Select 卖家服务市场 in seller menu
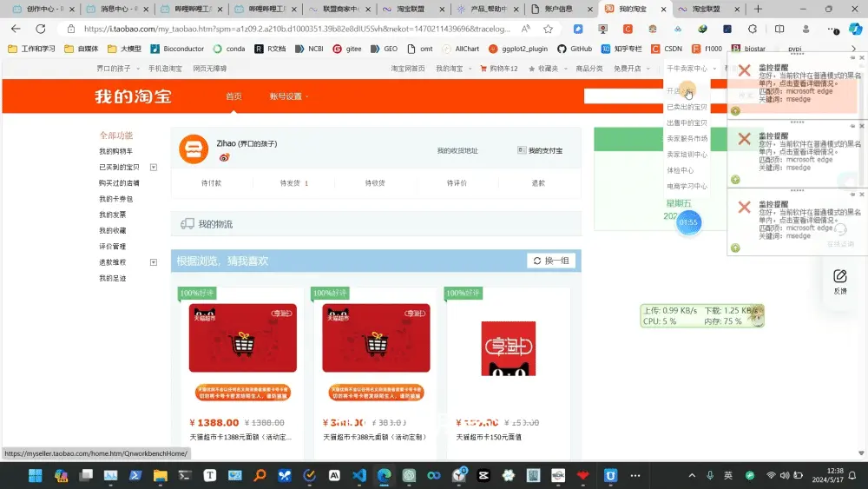This screenshot has height=489, width=868. point(687,138)
